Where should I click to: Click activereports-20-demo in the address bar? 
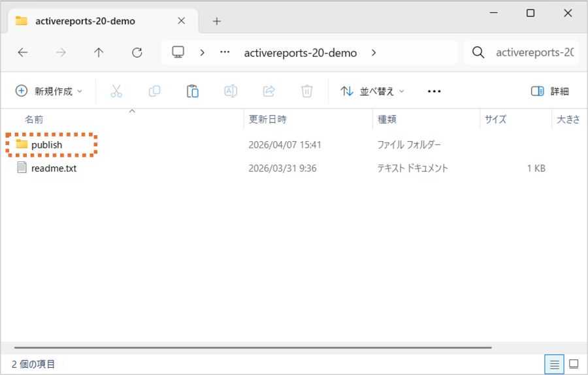[301, 53]
